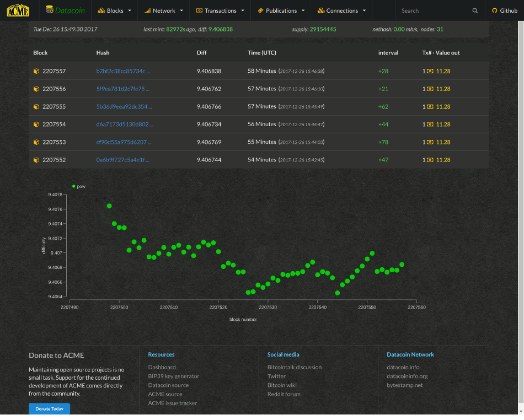Expand the Transactions dropdown arrow

tap(243, 10)
